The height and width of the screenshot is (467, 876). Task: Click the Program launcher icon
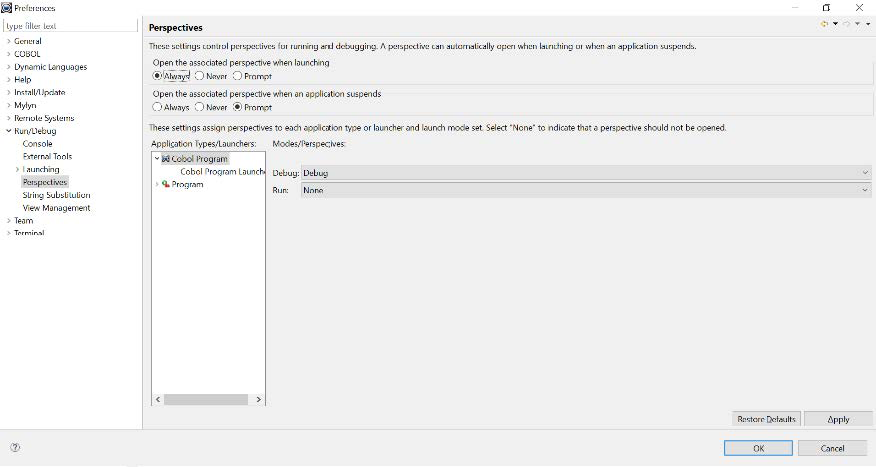pyautogui.click(x=166, y=184)
